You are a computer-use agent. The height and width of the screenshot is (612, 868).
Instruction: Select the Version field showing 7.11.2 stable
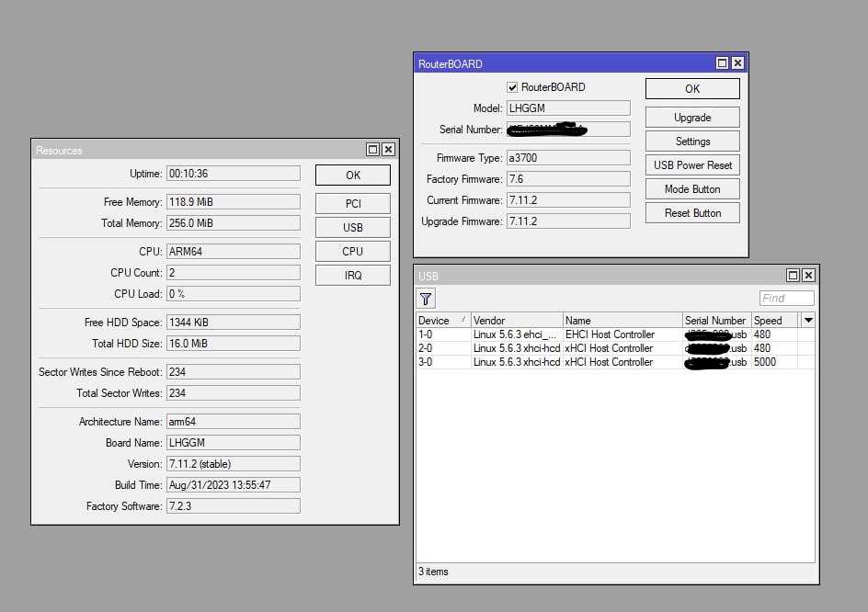coord(233,464)
